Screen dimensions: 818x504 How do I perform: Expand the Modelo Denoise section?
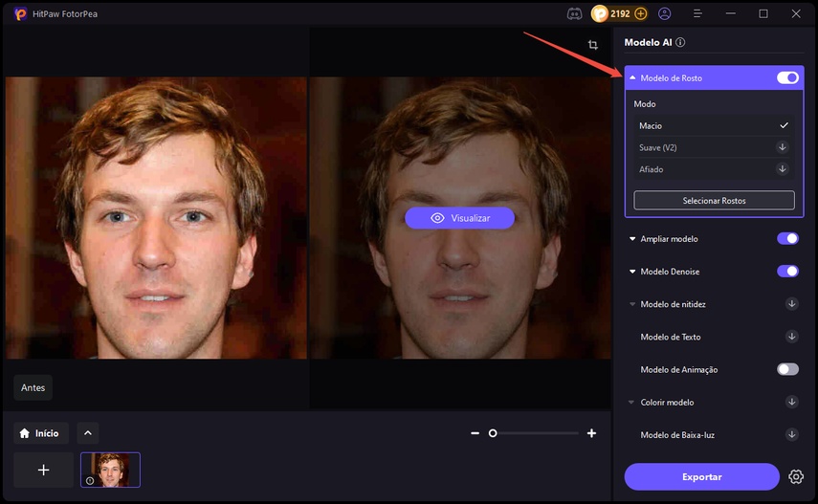point(632,272)
